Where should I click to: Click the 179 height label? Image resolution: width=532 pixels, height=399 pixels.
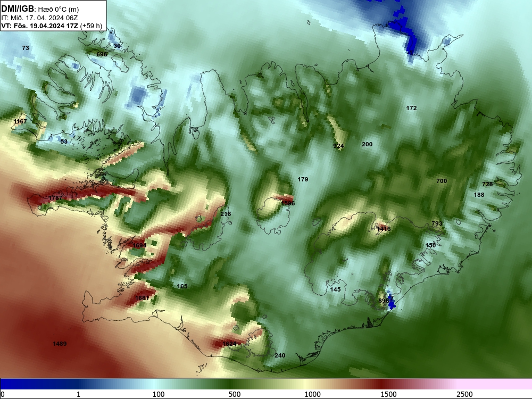point(303,179)
